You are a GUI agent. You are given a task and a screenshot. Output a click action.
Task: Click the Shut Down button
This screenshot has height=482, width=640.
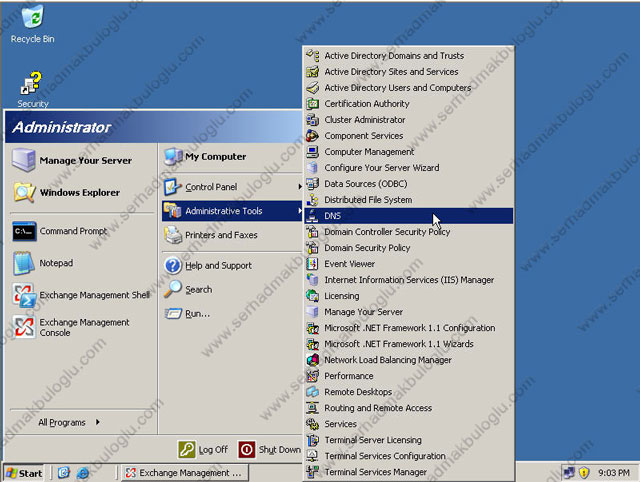click(x=270, y=450)
